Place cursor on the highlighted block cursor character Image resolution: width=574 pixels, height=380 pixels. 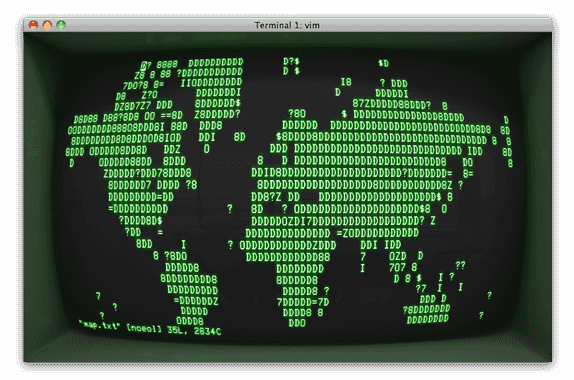(x=144, y=66)
